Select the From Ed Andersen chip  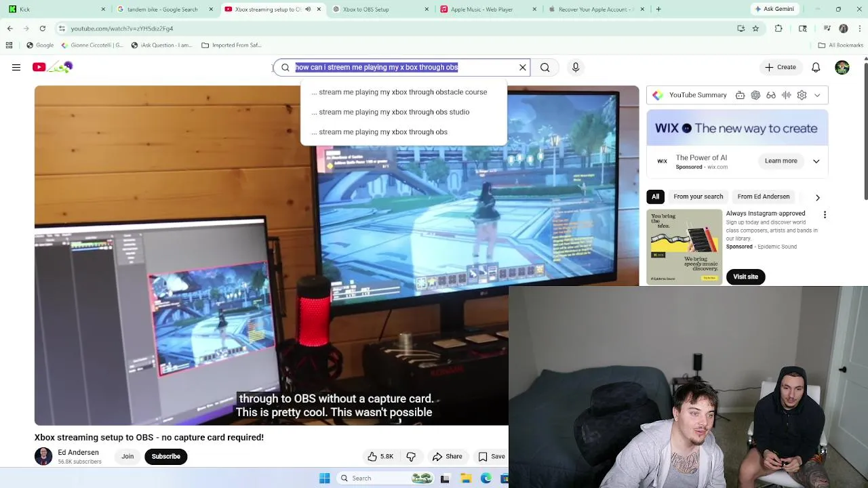pos(764,197)
